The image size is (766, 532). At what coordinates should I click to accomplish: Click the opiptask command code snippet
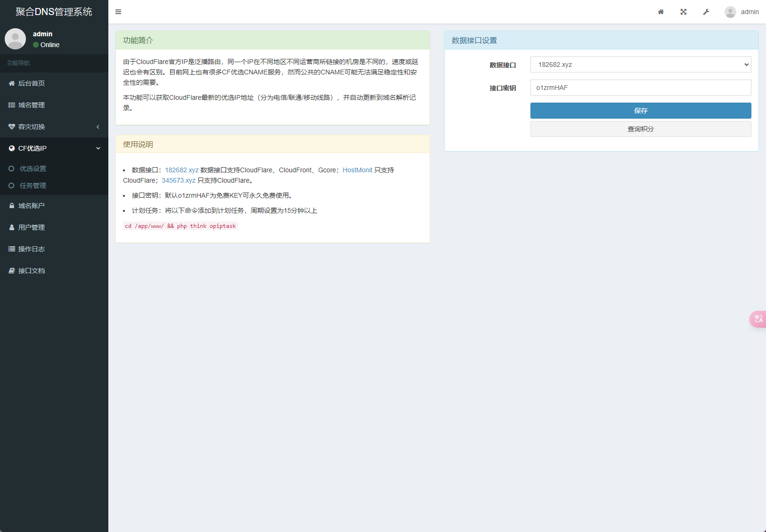tap(180, 226)
